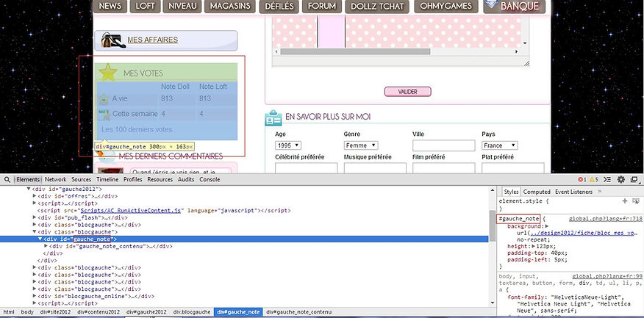Open the Console panel tab
The image size is (644, 318).
pyautogui.click(x=210, y=180)
